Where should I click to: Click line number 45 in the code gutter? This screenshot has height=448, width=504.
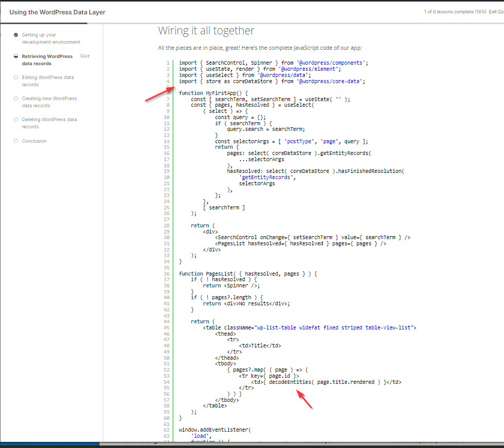(x=166, y=328)
